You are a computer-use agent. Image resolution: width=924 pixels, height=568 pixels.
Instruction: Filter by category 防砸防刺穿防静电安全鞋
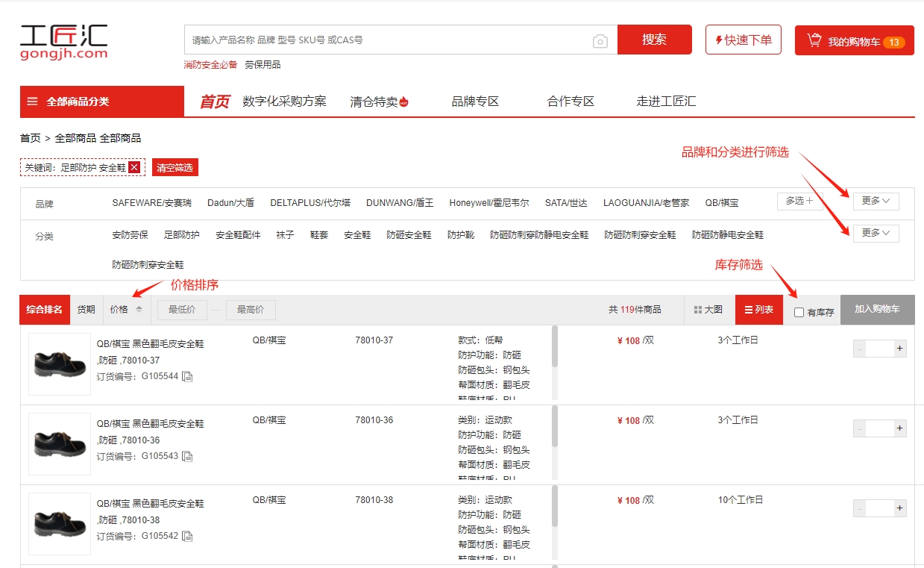click(x=539, y=235)
